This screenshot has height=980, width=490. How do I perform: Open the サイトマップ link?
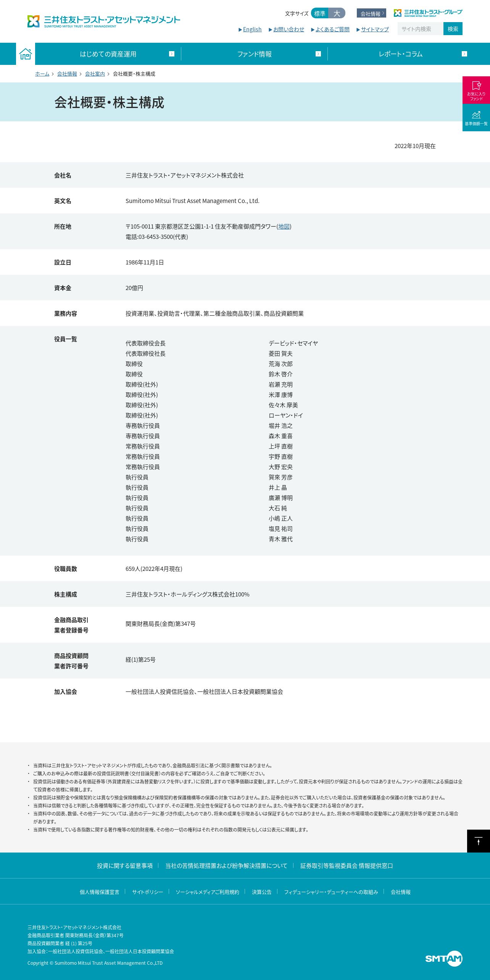tap(375, 29)
